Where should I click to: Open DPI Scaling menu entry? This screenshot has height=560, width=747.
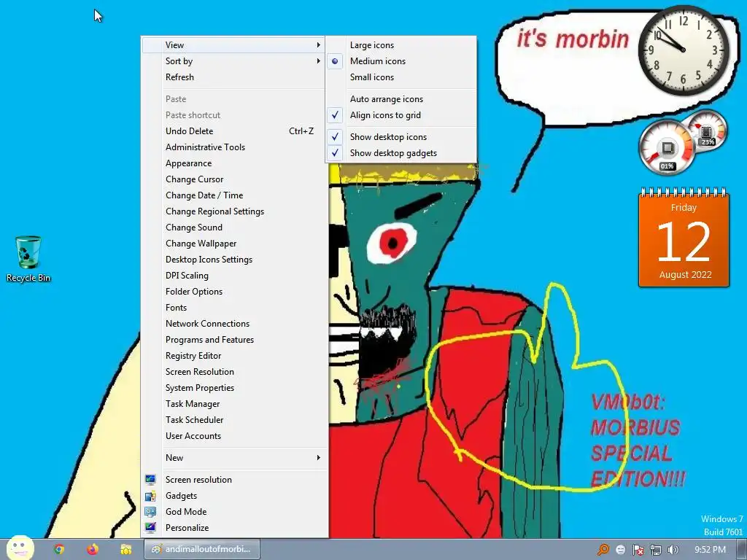coord(233,276)
